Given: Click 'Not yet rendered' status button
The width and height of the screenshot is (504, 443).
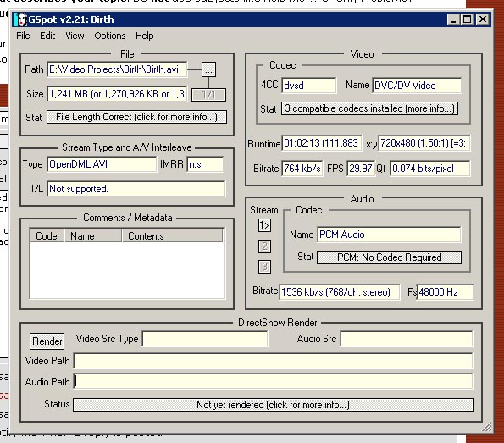Looking at the screenshot, I should (x=273, y=405).
